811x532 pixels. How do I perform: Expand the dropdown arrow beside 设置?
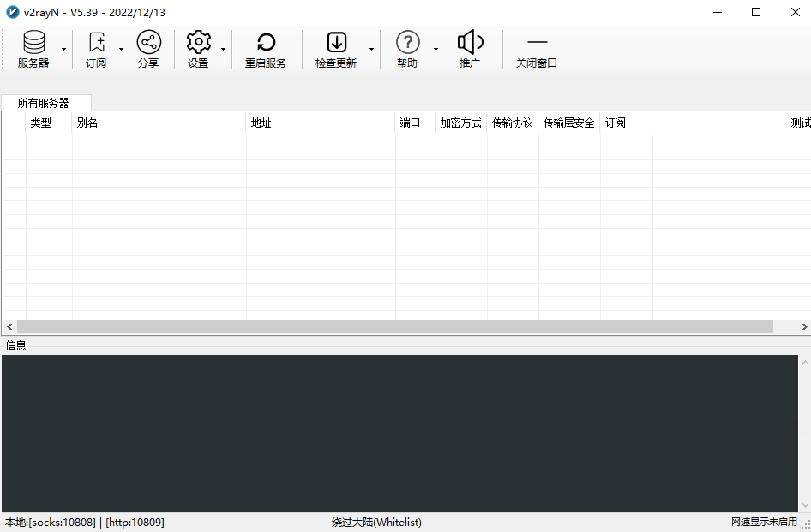pyautogui.click(x=223, y=50)
